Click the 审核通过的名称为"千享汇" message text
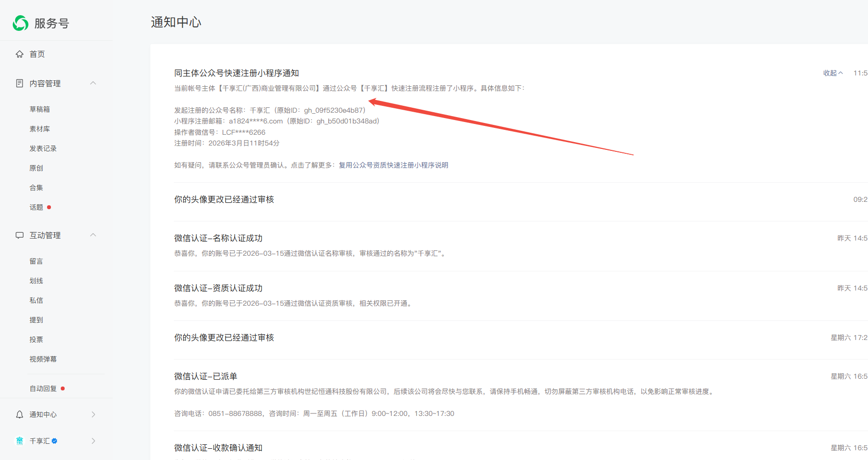The image size is (868, 460). click(311, 253)
